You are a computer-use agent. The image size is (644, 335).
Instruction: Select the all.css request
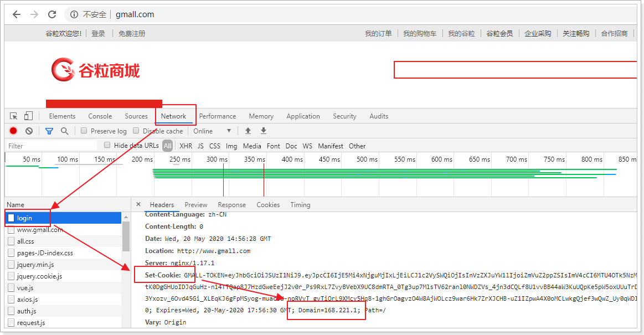(63, 241)
